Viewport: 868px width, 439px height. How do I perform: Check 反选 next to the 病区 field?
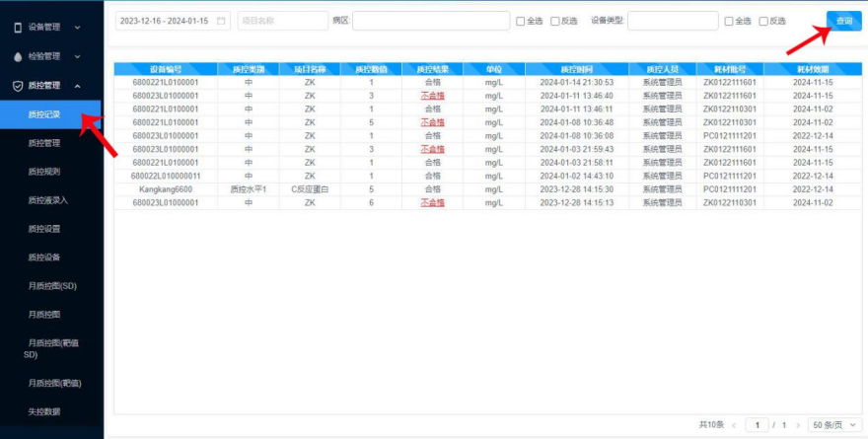coord(555,21)
